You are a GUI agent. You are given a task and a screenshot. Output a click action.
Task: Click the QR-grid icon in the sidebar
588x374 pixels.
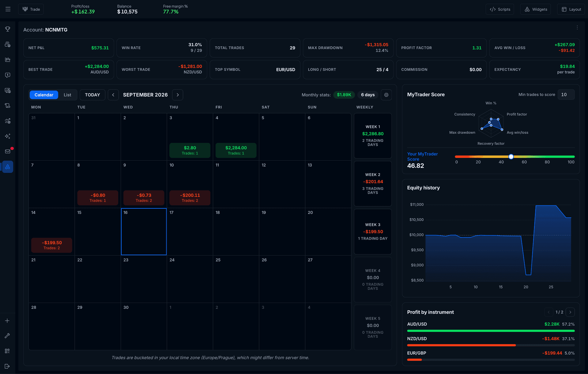click(x=7, y=351)
